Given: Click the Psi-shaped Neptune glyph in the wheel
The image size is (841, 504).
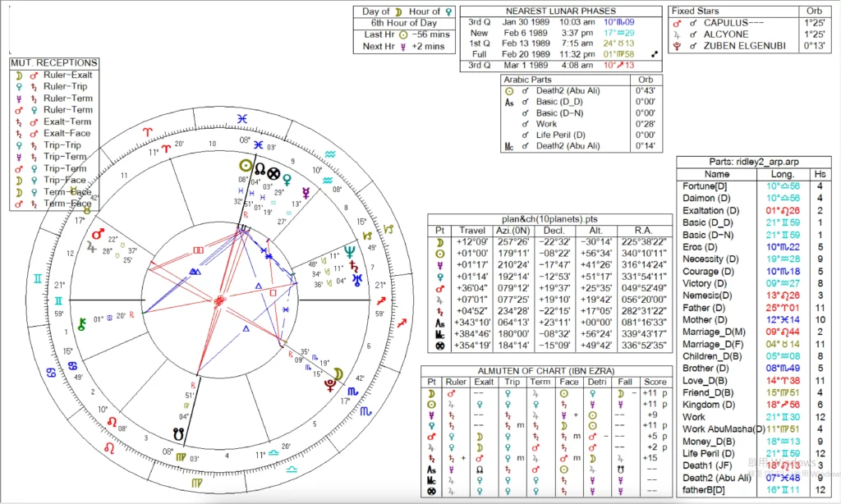Looking at the screenshot, I should click(x=351, y=250).
